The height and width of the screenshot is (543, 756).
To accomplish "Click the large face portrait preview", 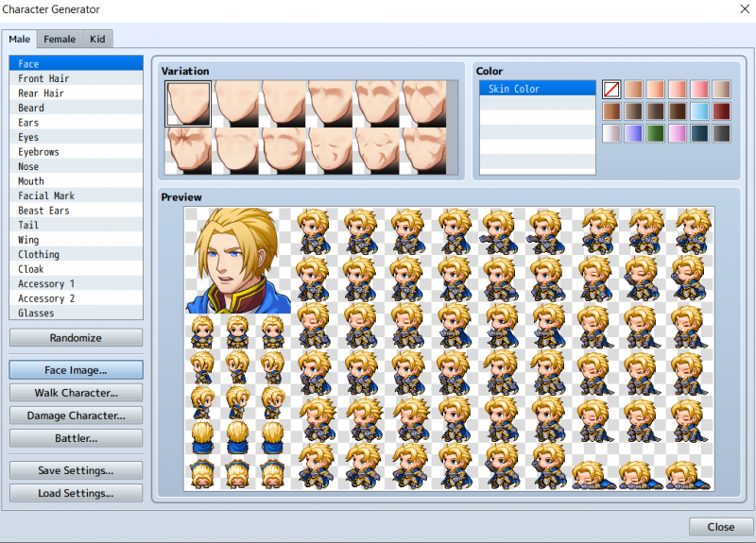I will pyautogui.click(x=238, y=261).
